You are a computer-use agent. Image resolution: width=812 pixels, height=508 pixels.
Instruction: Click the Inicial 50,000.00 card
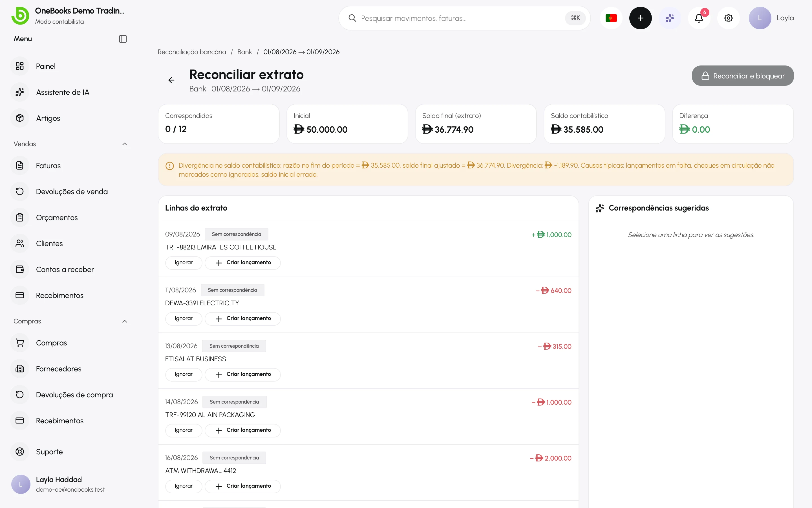pos(347,124)
